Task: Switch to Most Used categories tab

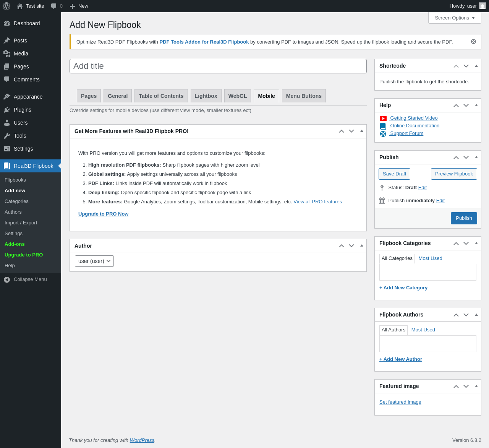Action: (x=430, y=258)
